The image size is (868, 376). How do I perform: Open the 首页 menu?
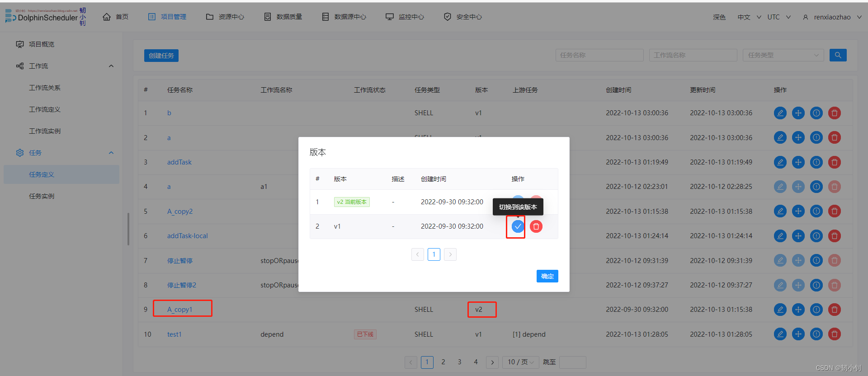click(x=116, y=17)
